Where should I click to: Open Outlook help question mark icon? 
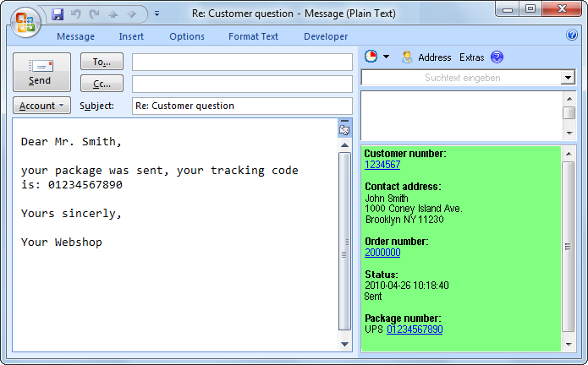tap(572, 36)
